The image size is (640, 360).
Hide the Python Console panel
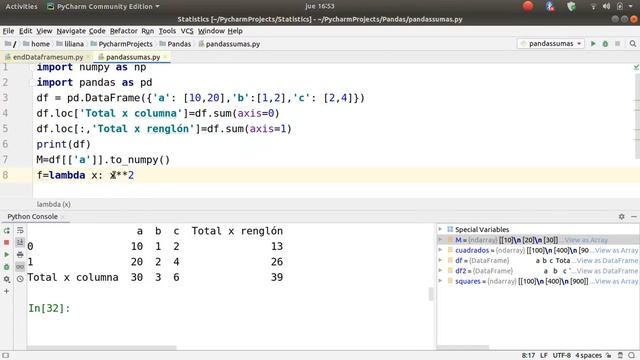634,216
